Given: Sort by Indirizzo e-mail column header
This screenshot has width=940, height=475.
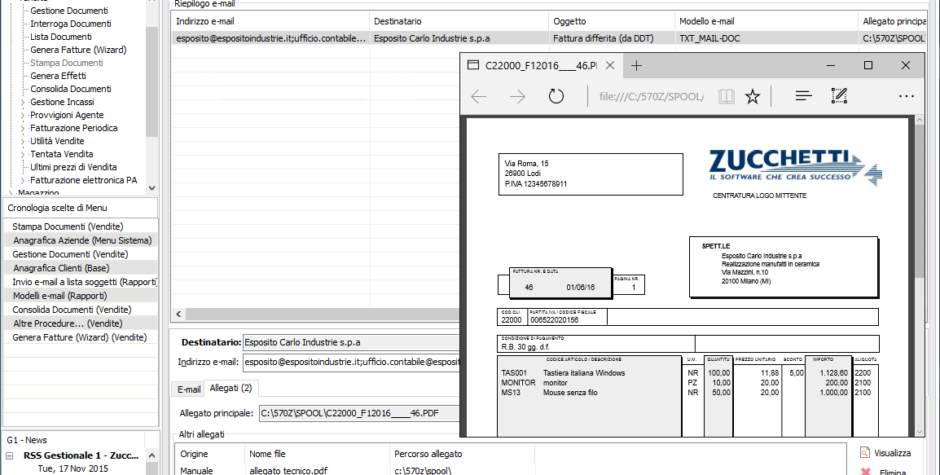Looking at the screenshot, I should pyautogui.click(x=270, y=21).
